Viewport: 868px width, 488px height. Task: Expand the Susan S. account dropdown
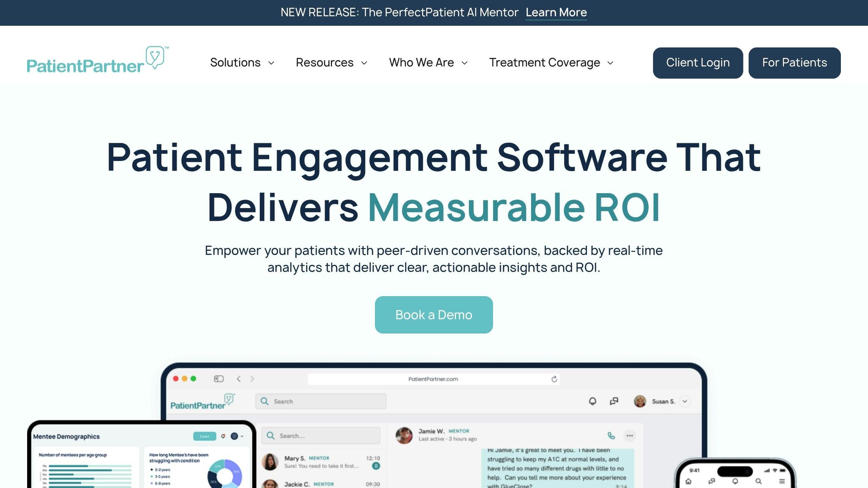click(x=684, y=401)
